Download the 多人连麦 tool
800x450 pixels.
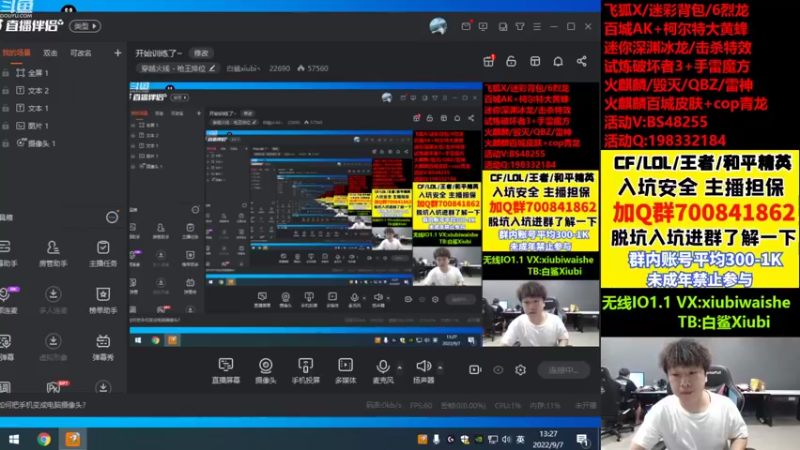tap(53, 300)
